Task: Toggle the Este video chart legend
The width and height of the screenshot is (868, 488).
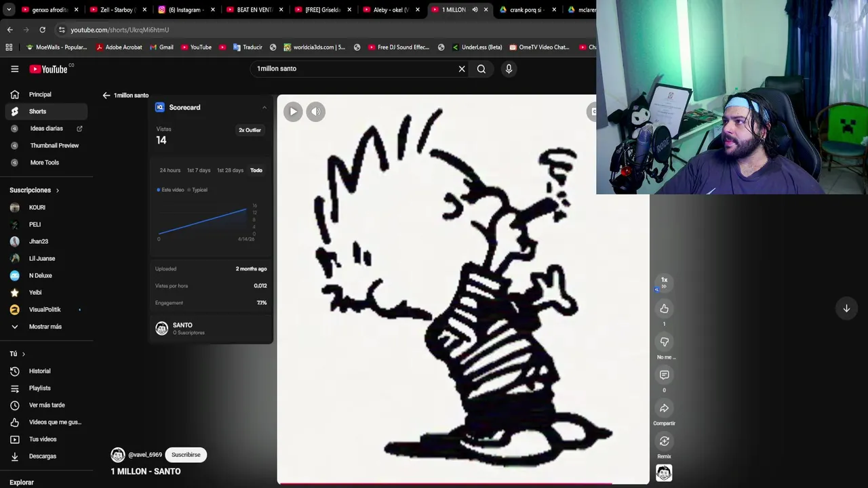Action: [x=171, y=190]
